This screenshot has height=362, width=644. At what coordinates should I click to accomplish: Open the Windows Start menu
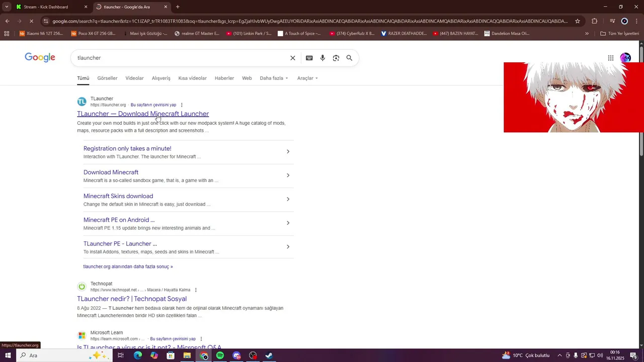tap(8, 355)
